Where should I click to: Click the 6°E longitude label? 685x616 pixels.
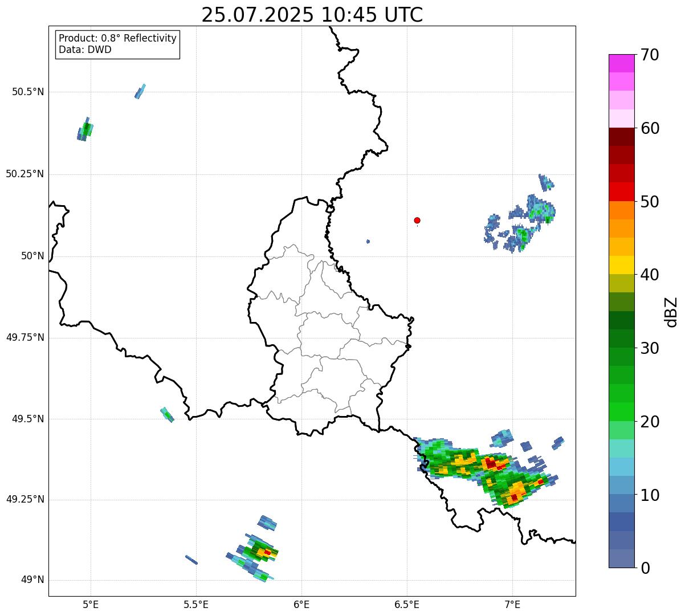click(x=301, y=604)
